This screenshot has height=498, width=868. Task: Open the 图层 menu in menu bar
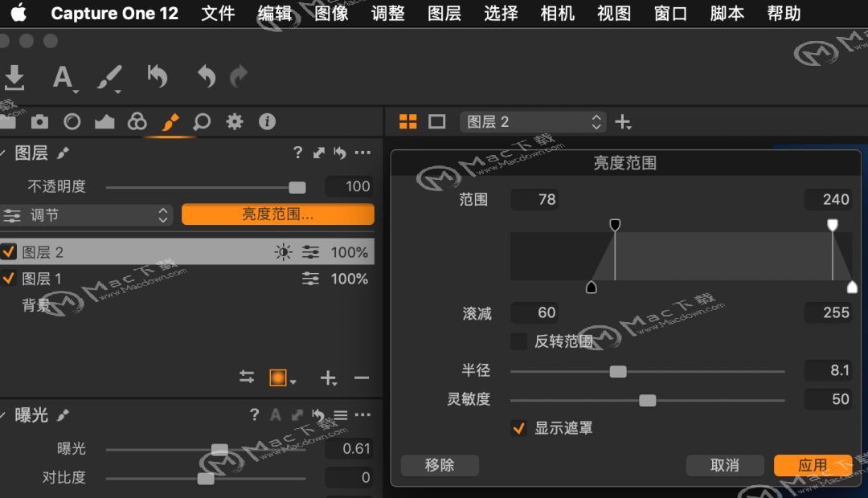tap(444, 14)
